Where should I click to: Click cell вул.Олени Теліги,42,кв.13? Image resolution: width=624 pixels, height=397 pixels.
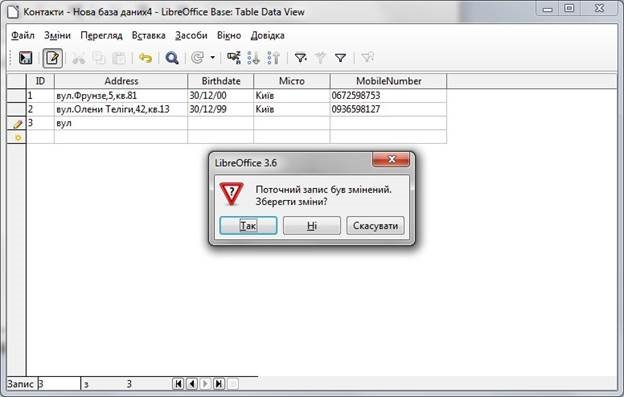[x=121, y=109]
